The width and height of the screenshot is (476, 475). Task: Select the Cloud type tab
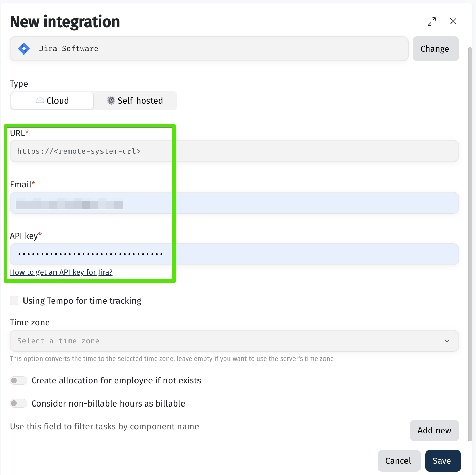tap(52, 101)
